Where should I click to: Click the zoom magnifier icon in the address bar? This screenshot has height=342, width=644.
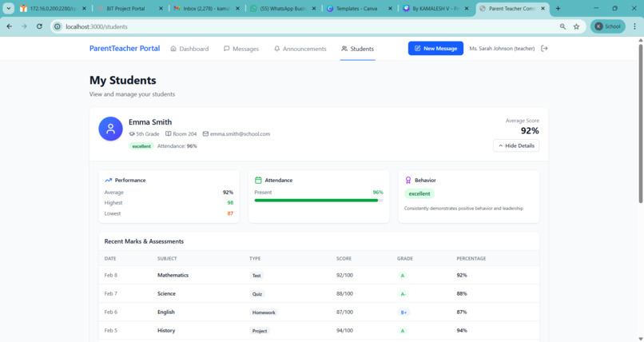[563, 26]
